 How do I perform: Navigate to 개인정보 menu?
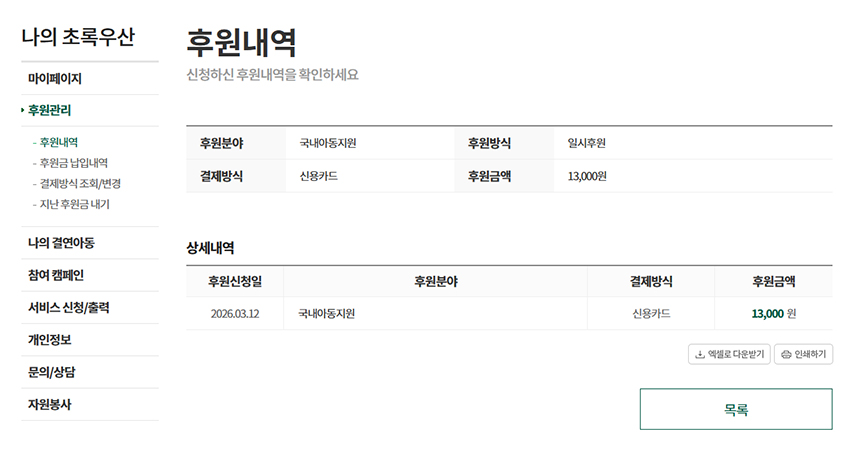coord(50,340)
